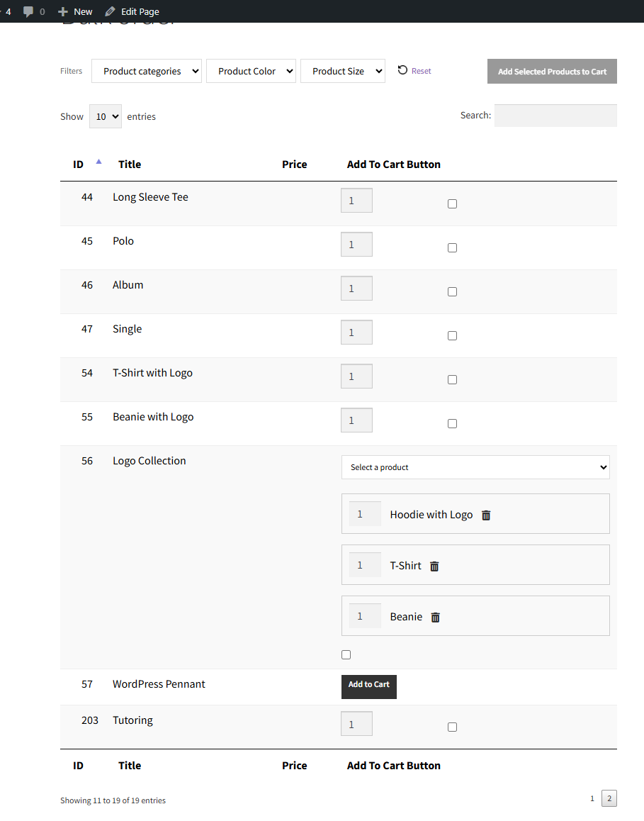
Task: Tick the Album row checkbox
Action: pyautogui.click(x=452, y=291)
